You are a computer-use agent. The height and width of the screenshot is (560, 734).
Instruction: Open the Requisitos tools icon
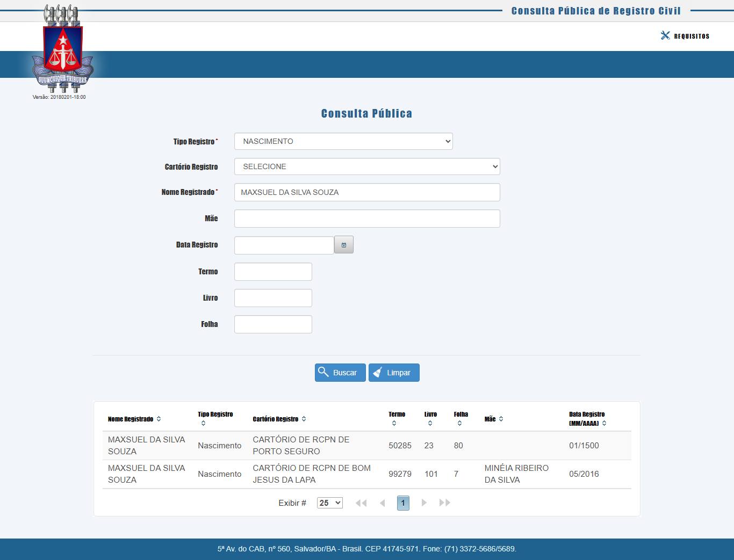click(665, 35)
